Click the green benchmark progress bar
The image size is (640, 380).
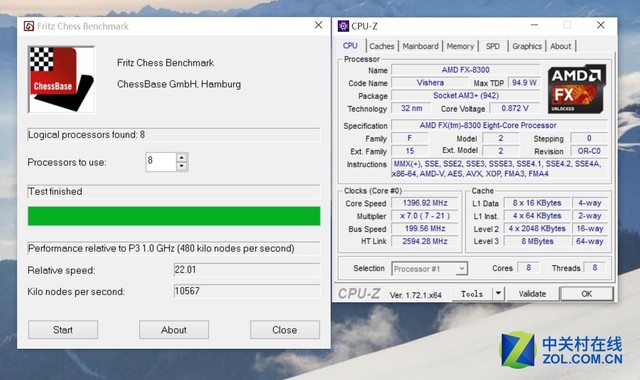pos(174,216)
